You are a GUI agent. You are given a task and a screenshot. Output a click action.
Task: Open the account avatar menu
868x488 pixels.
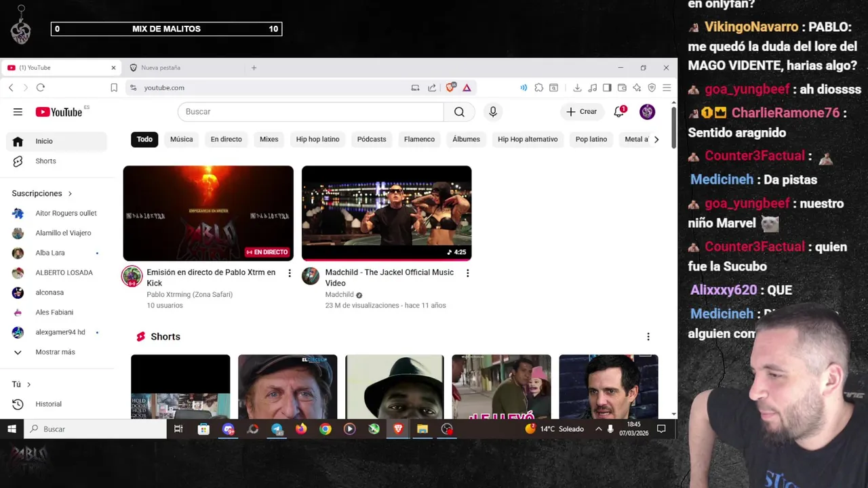[x=647, y=112]
